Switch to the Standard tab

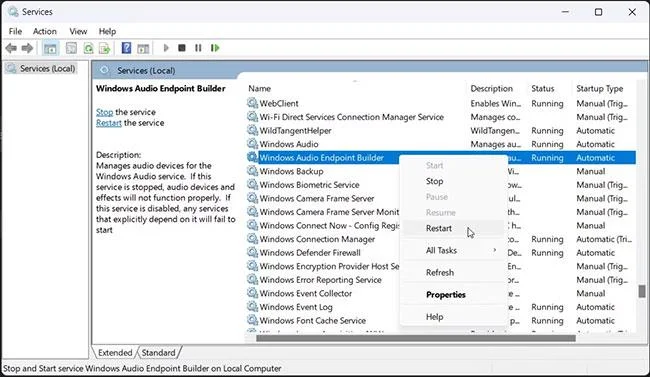point(159,353)
